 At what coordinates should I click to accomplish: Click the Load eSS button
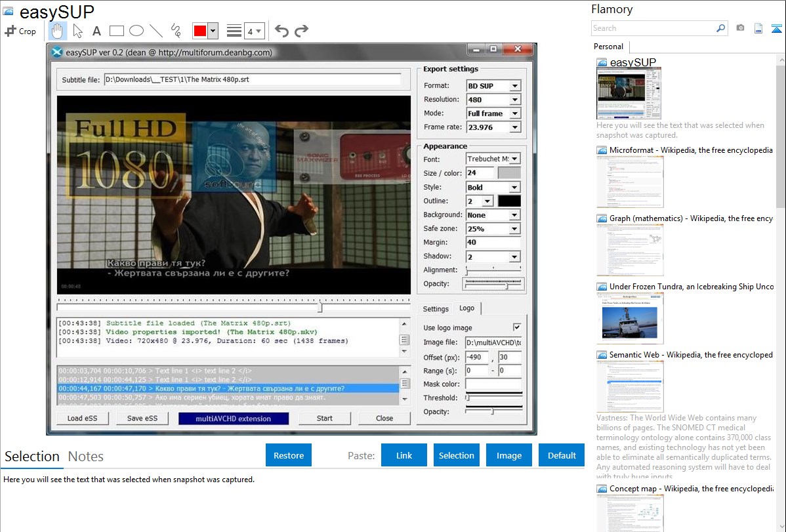[x=82, y=418]
